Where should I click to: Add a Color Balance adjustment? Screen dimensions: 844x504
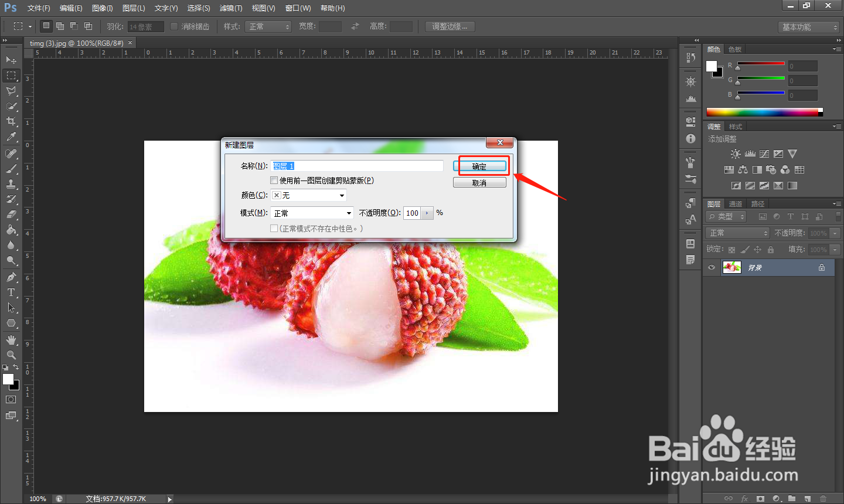point(743,169)
